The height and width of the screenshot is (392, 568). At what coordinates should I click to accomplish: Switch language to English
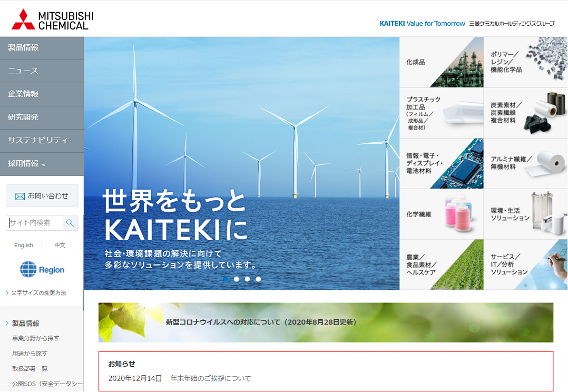point(24,246)
